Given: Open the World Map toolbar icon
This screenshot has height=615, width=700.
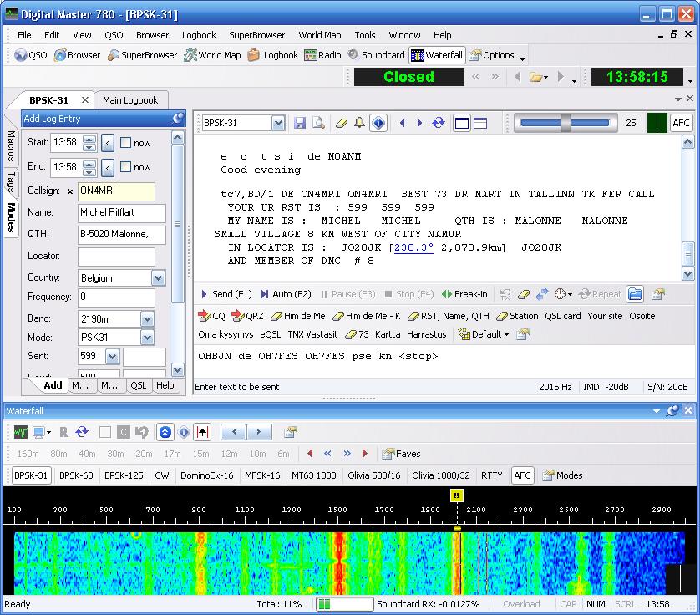Looking at the screenshot, I should coord(212,55).
